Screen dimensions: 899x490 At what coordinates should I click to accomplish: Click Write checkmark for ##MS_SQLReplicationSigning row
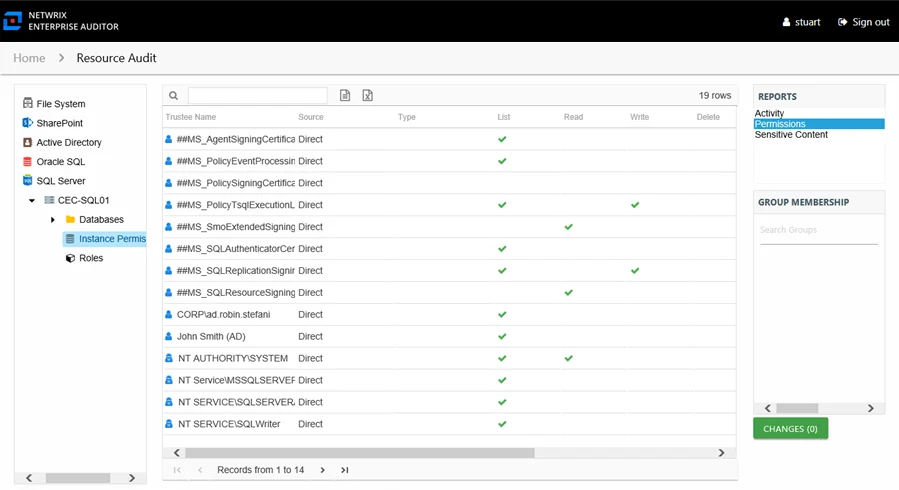tap(635, 271)
